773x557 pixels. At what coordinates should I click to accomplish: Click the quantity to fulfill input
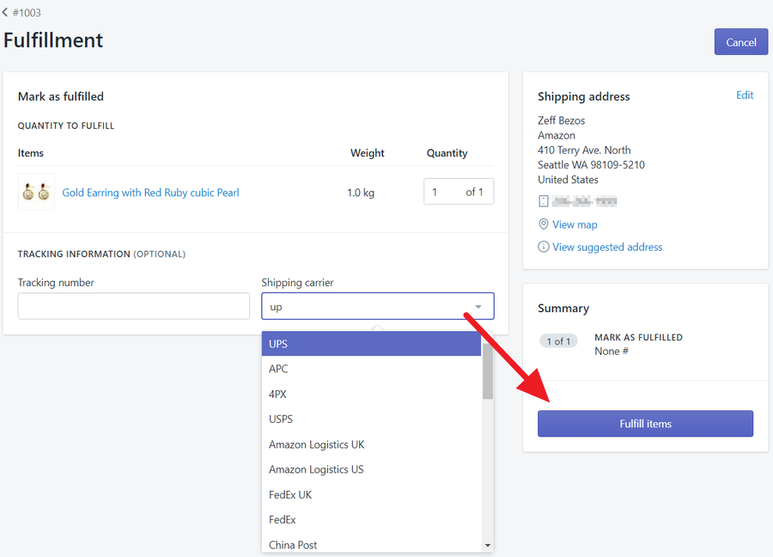coord(445,192)
